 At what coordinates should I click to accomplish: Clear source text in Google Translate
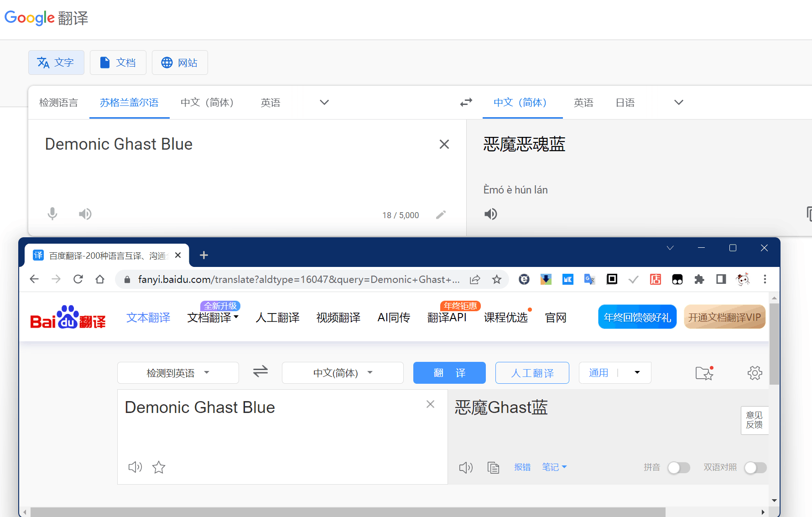click(x=444, y=144)
